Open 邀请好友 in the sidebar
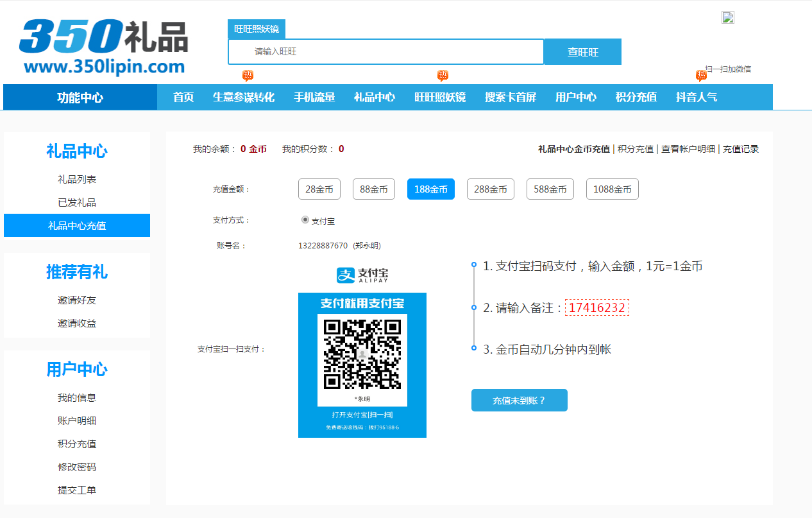812x518 pixels. [77, 300]
